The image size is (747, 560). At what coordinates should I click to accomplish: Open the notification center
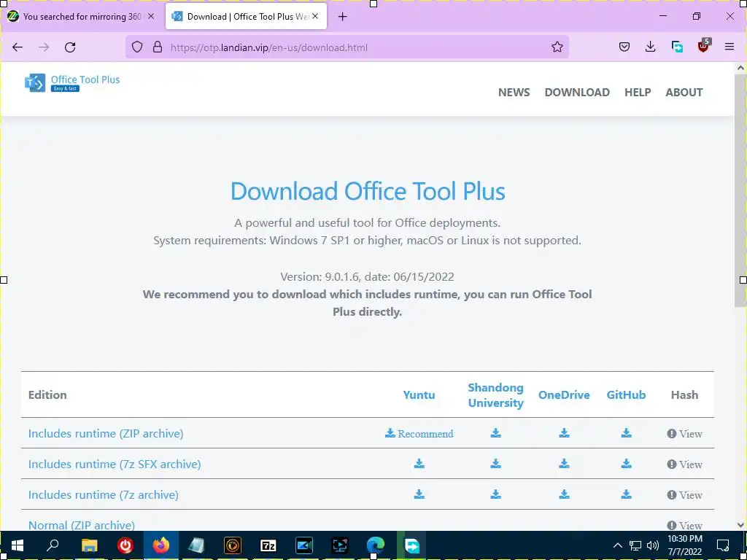pyautogui.click(x=723, y=545)
